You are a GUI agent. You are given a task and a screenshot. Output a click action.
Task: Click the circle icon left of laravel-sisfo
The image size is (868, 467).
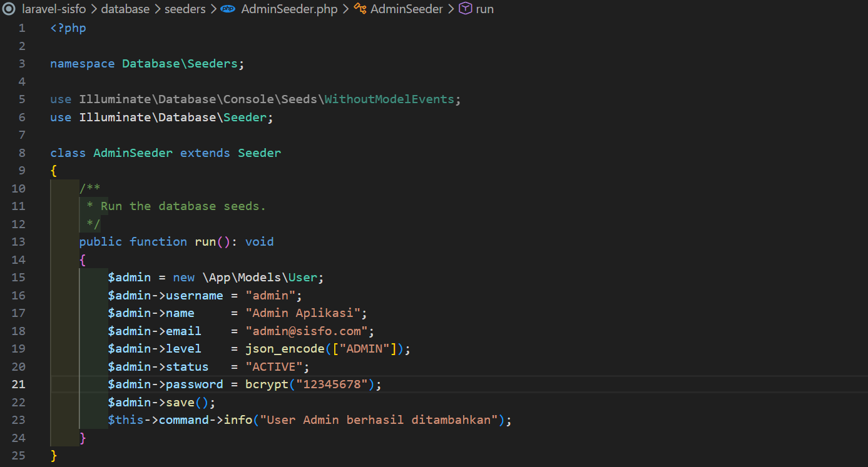9,9
